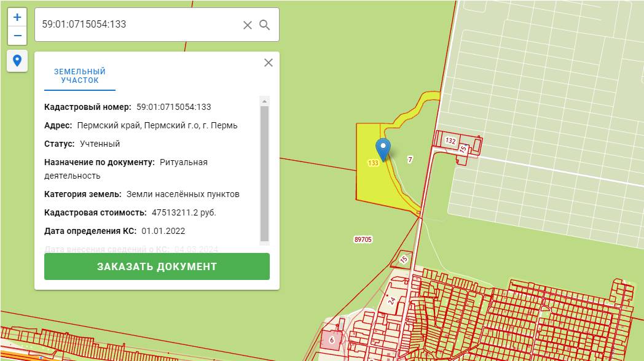This screenshot has height=361, width=644.
Task: Click the parcel label 7 on the map
Action: [410, 160]
